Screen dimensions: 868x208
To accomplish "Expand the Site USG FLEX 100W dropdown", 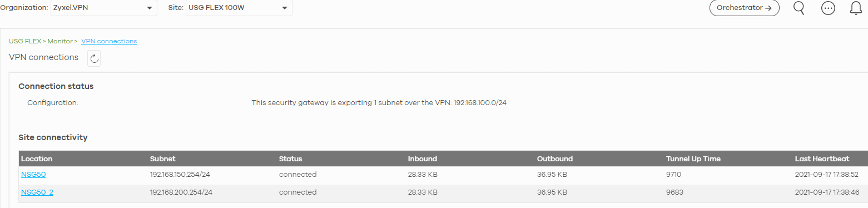I will pos(239,8).
